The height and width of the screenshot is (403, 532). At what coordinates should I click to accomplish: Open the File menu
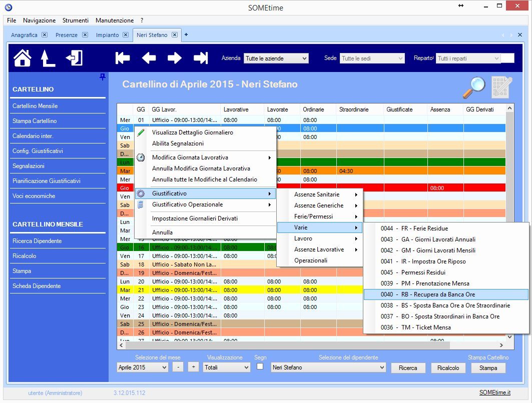click(12, 20)
